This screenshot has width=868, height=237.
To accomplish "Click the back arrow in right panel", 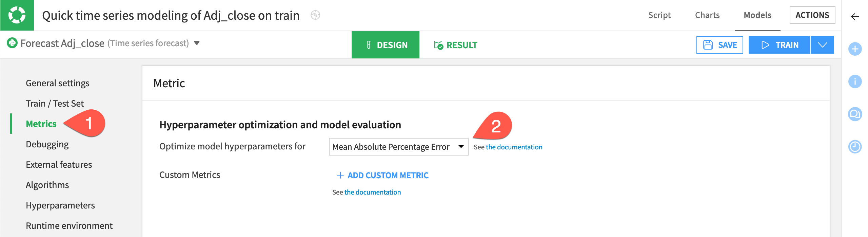I will coord(855,17).
